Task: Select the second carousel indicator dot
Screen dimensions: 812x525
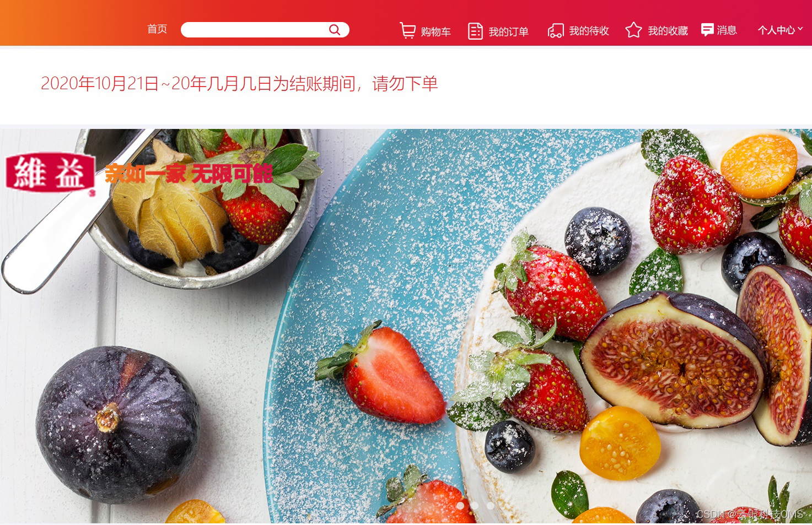Action: point(475,505)
